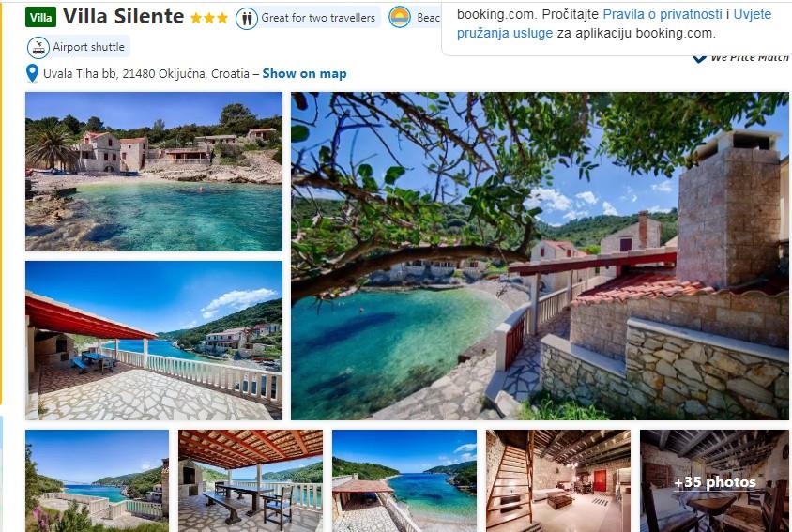Click the Airport shuttle badge label
The image size is (792, 532).
coord(88,47)
